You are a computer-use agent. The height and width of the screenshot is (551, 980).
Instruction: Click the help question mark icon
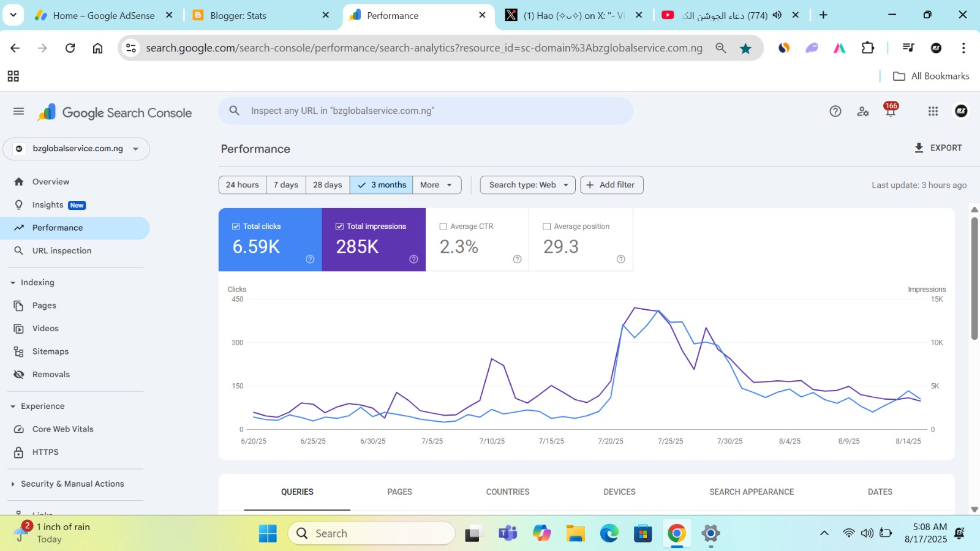click(x=835, y=111)
